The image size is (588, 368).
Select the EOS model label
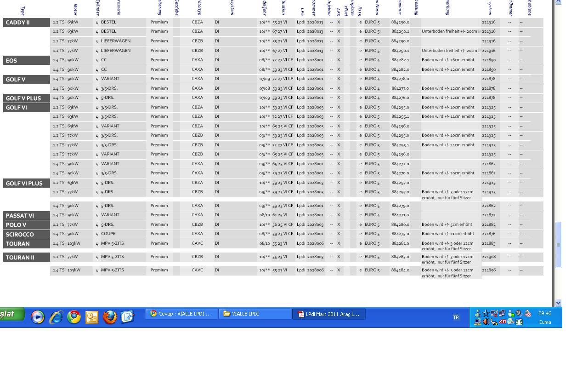point(27,60)
